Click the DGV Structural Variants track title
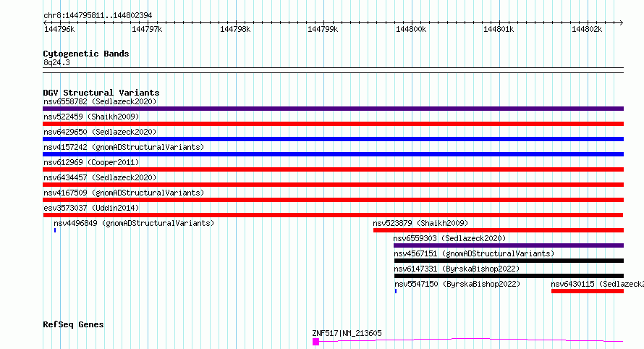 tap(101, 93)
